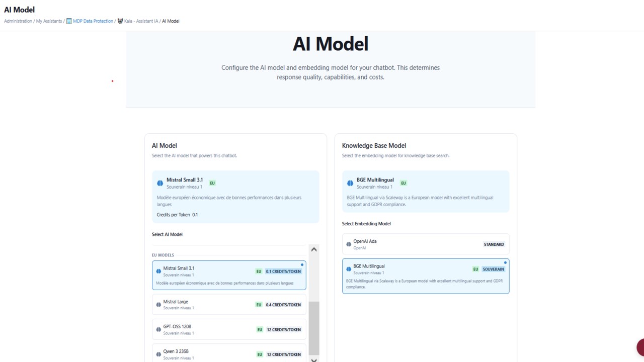Open MDP Data Protection breadcrumb link
Viewport: 644px width, 362px height.
93,21
